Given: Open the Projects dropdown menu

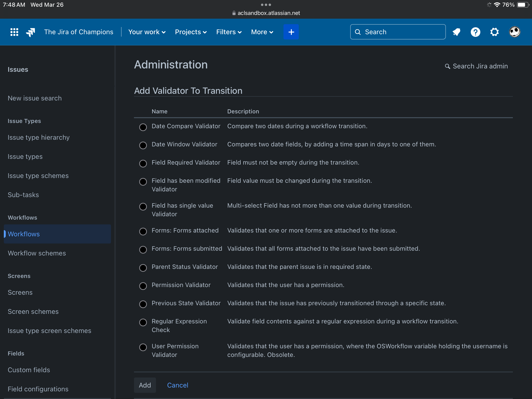Looking at the screenshot, I should pos(191,32).
